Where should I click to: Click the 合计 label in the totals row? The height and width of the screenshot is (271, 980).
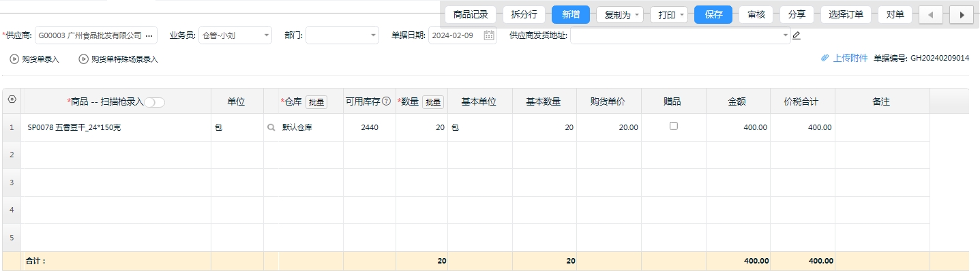click(x=35, y=261)
